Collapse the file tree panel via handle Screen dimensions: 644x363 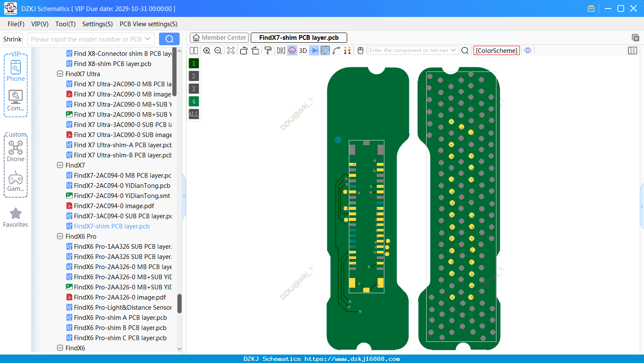coord(184,195)
